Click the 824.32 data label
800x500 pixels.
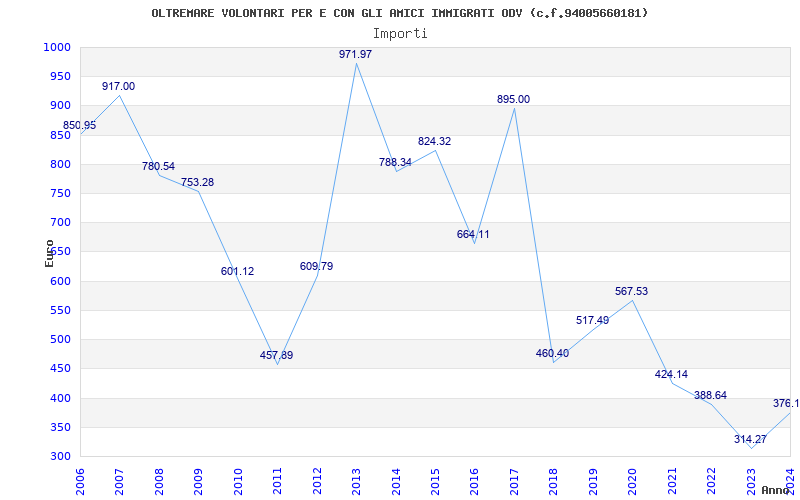click(435, 141)
